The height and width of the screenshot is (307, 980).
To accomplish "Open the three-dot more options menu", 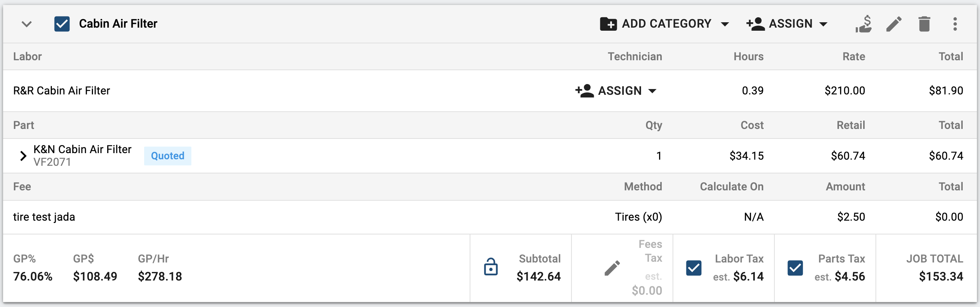I will pos(955,24).
